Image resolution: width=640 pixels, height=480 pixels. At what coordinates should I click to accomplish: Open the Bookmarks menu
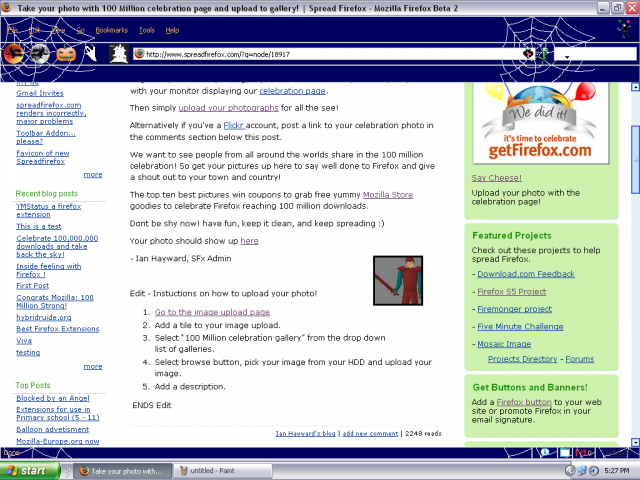[111, 31]
